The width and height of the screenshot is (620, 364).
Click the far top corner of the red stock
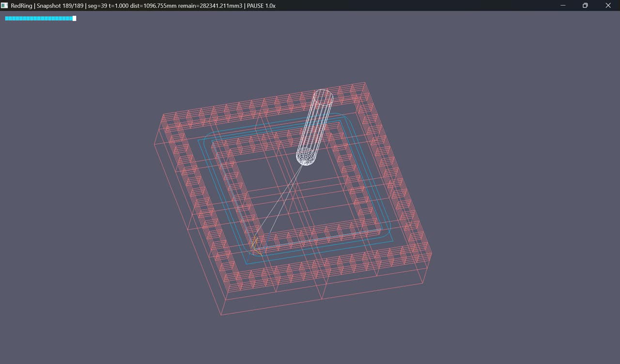tap(364, 83)
